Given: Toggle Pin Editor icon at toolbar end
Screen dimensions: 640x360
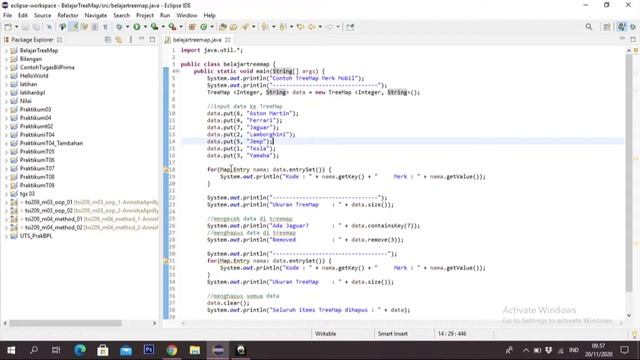Looking at the screenshot, I should (x=350, y=27).
